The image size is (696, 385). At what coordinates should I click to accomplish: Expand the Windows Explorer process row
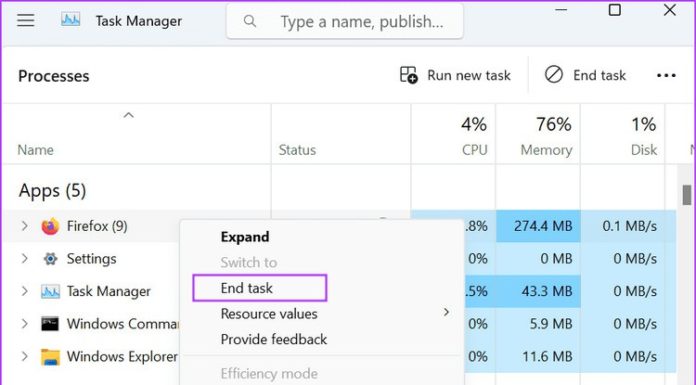(x=25, y=356)
